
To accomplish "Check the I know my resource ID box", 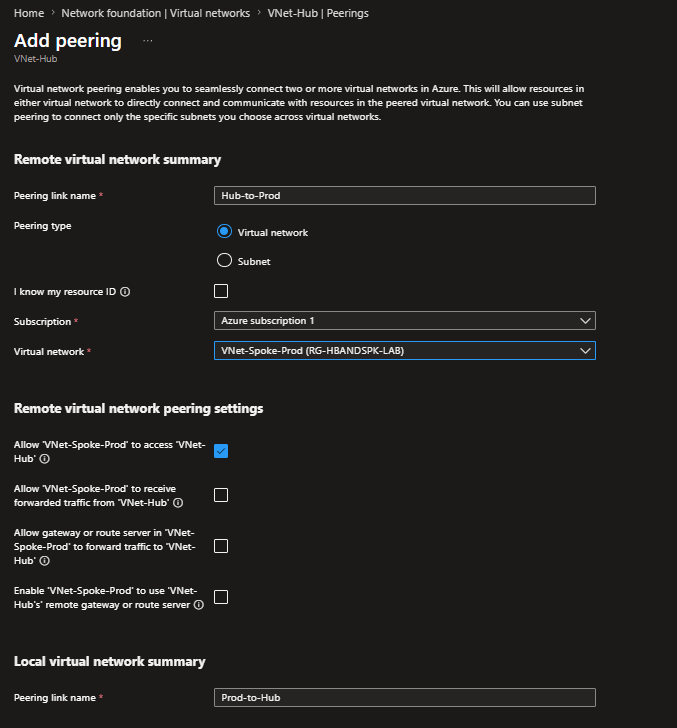I will [221, 291].
